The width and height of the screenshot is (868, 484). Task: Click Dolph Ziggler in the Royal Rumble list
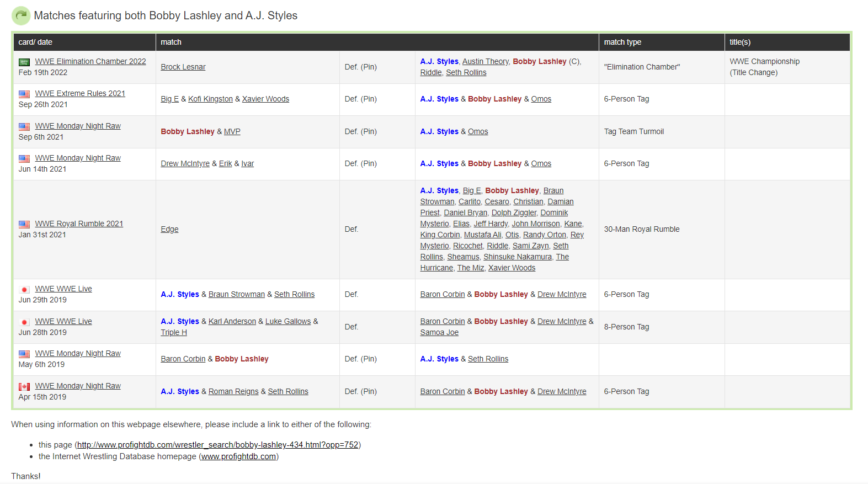(x=514, y=212)
